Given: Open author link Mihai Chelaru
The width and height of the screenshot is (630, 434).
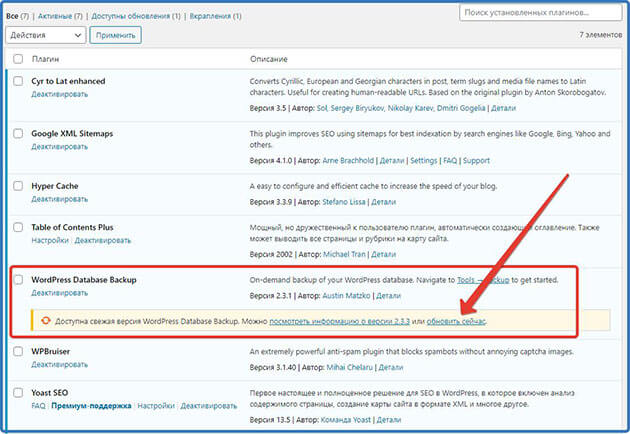Looking at the screenshot, I should [x=350, y=367].
